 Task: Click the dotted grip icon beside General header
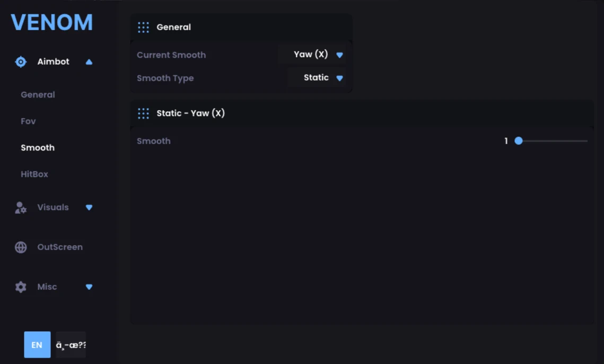click(143, 28)
